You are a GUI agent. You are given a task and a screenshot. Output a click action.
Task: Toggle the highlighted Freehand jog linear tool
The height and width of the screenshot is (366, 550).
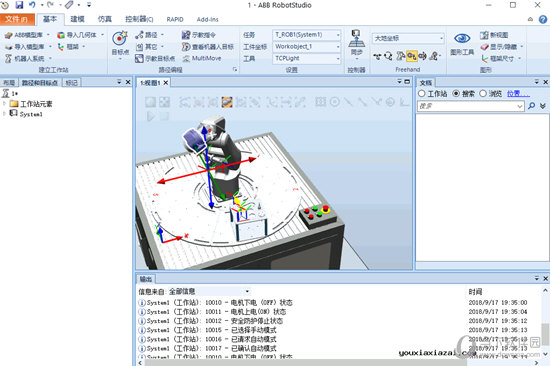(x=411, y=56)
